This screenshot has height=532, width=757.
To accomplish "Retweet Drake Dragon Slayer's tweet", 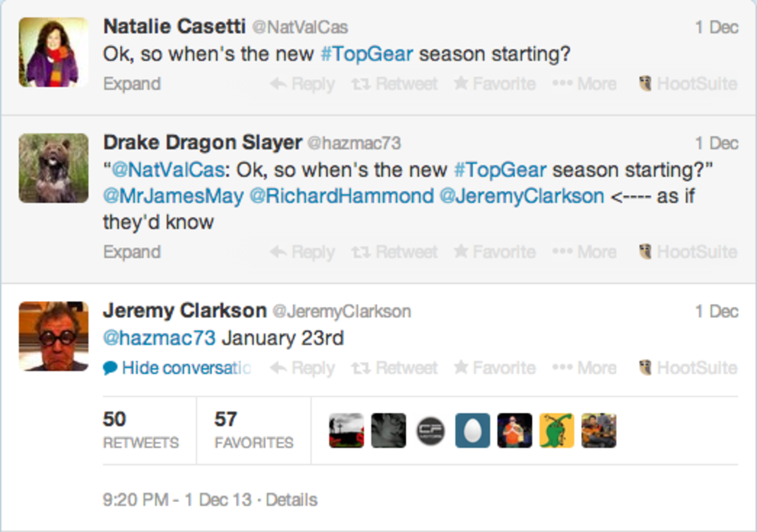I will 394,252.
